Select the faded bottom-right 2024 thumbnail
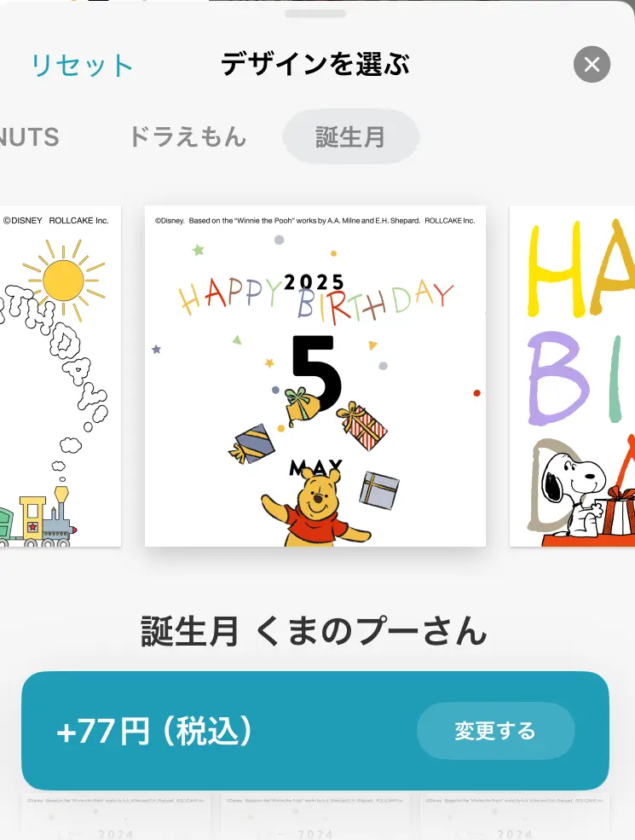 [x=515, y=817]
